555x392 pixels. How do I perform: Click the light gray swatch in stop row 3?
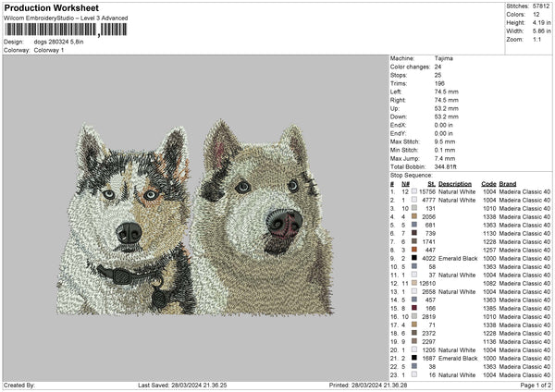[x=414, y=208]
